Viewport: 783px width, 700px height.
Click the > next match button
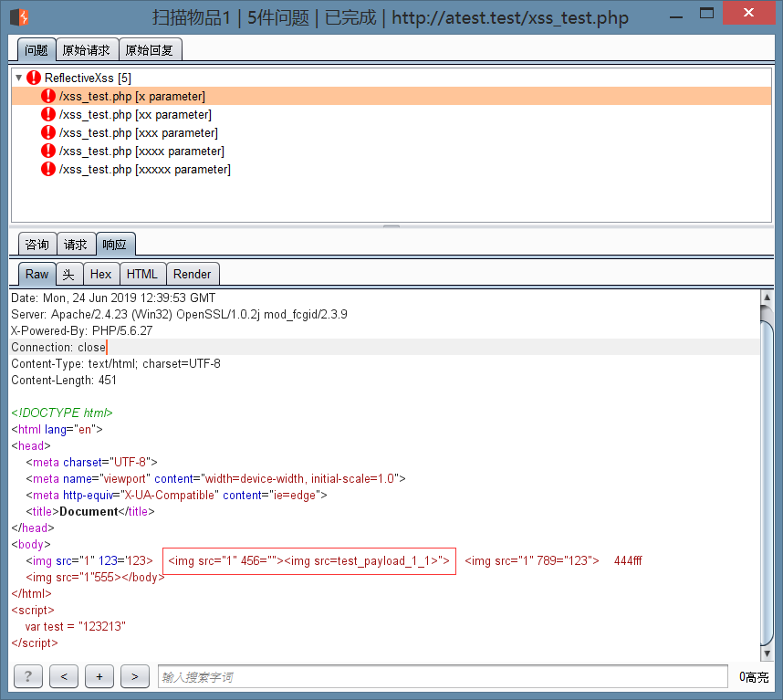135,676
